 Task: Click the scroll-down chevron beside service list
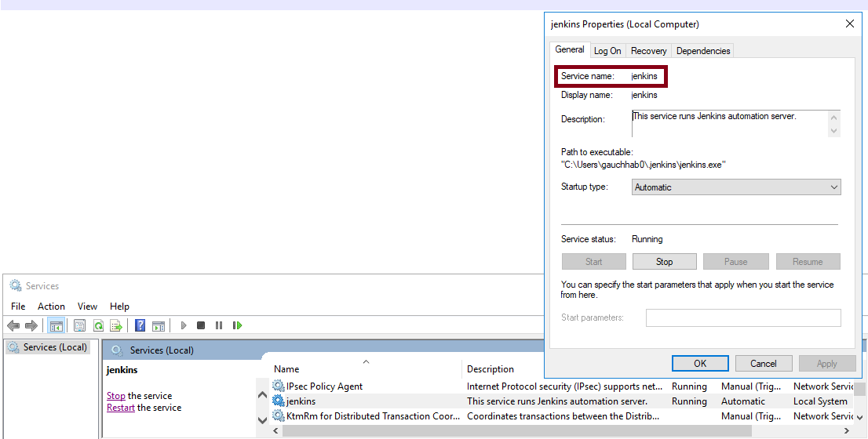click(x=263, y=420)
